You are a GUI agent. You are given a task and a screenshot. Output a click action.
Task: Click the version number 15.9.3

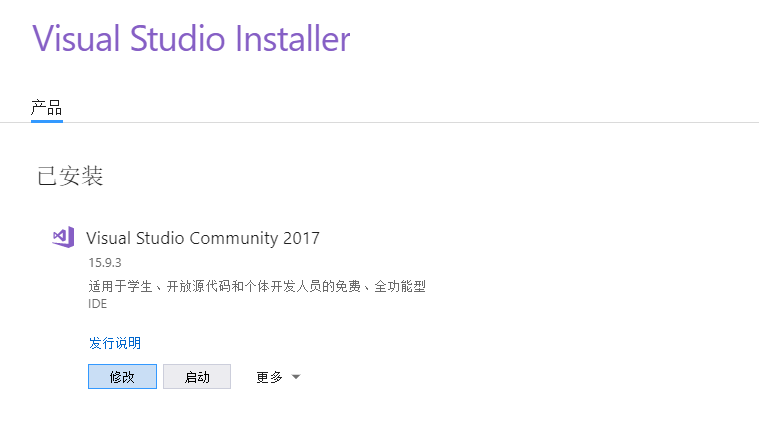(x=105, y=263)
